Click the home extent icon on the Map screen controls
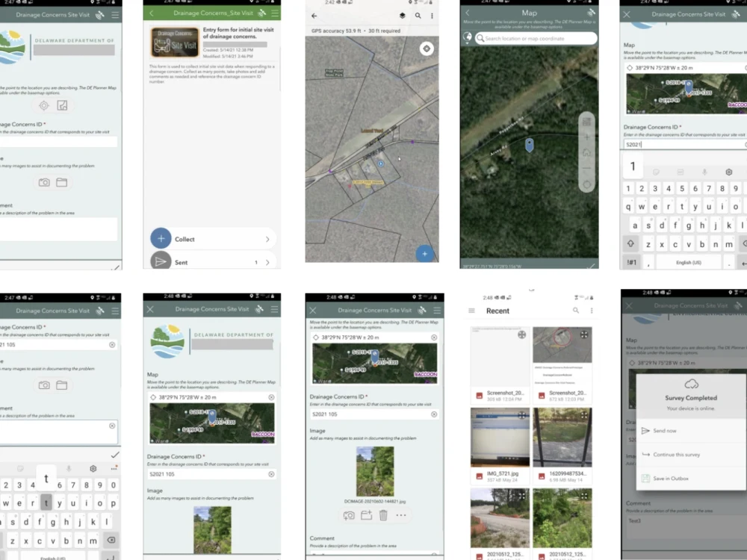This screenshot has height=560, width=747. pyautogui.click(x=587, y=153)
